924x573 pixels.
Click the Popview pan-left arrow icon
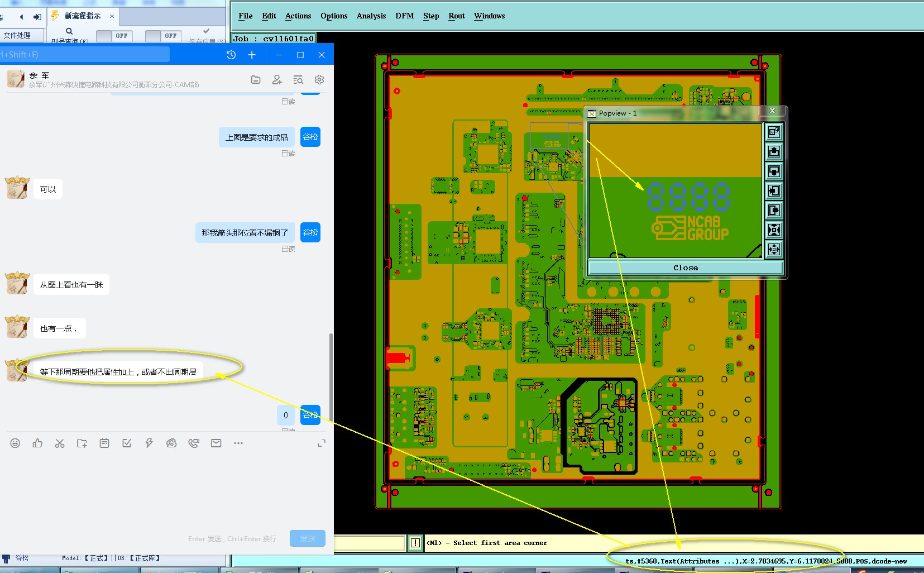(x=774, y=191)
